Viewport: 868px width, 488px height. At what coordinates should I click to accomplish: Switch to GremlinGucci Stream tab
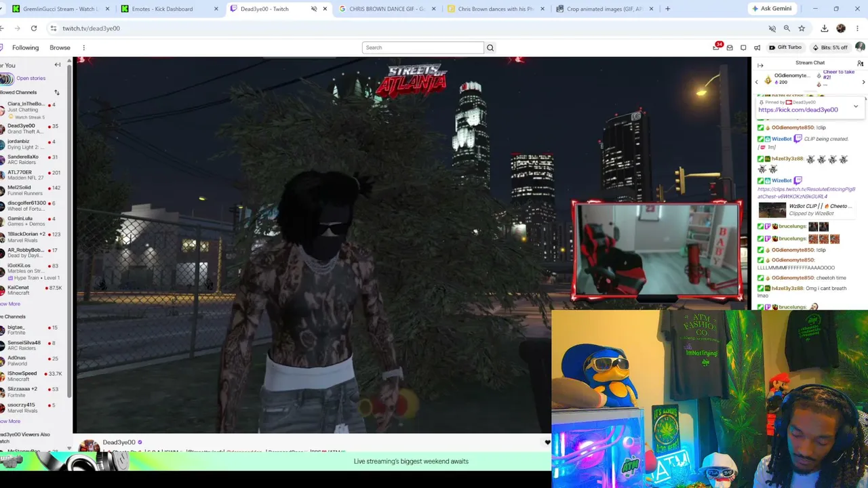tap(60, 9)
